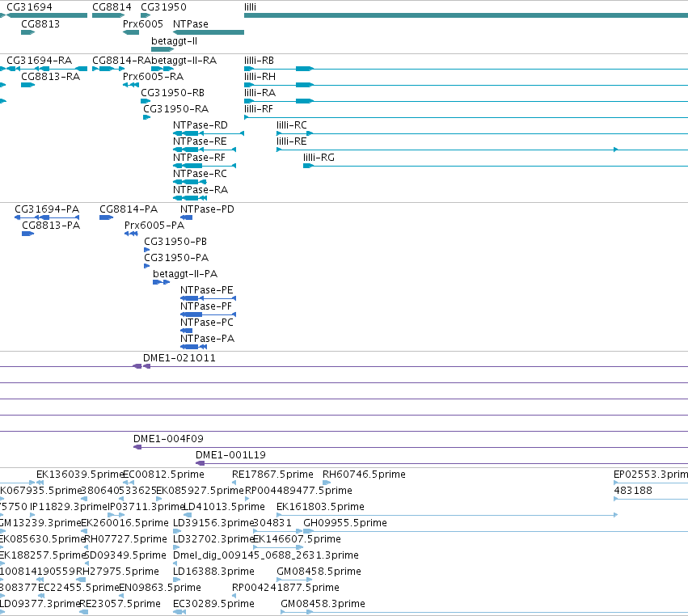This screenshot has height=616, width=688.
Task: Click EST label EK161803.5prime
Action: (320, 507)
